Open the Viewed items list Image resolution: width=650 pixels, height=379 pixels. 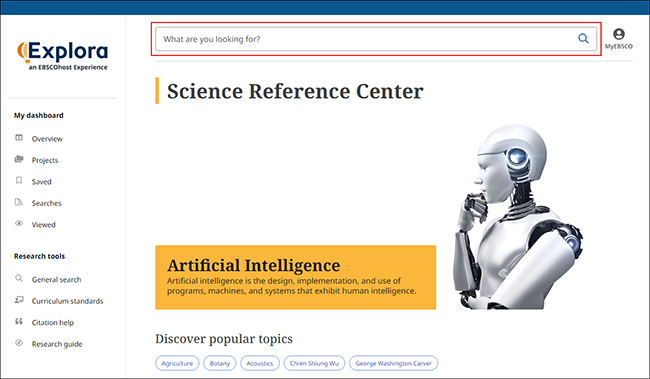tap(44, 225)
